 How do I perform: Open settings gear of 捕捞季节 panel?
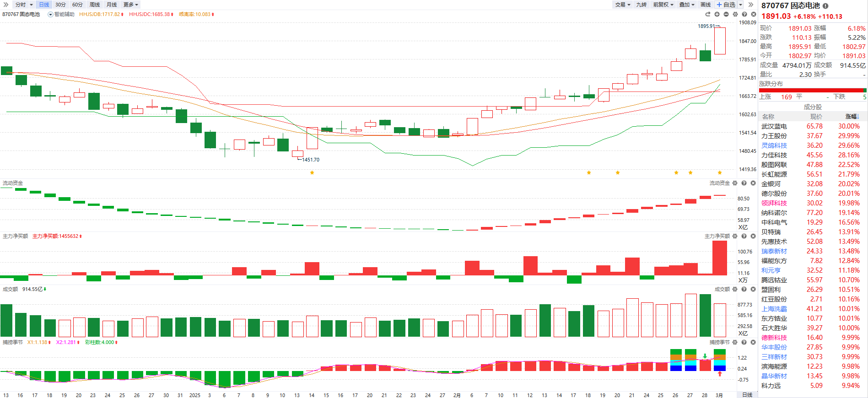(735, 342)
